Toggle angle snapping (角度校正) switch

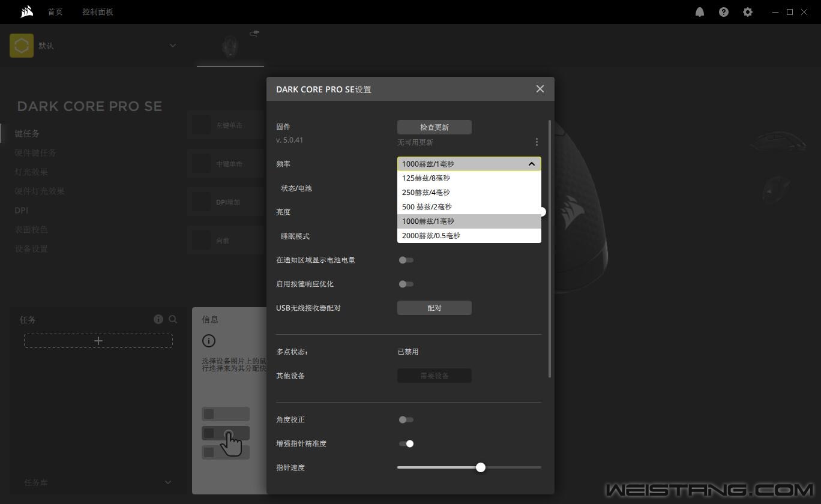click(x=406, y=419)
